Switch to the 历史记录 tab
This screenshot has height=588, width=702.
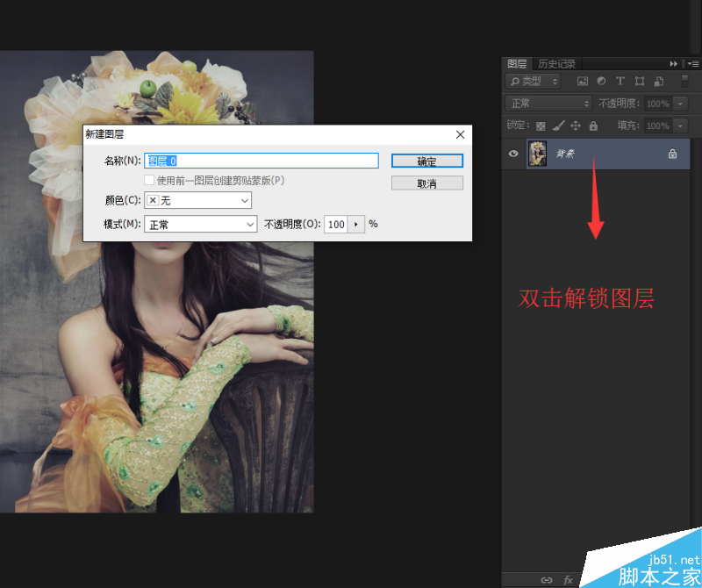[556, 63]
